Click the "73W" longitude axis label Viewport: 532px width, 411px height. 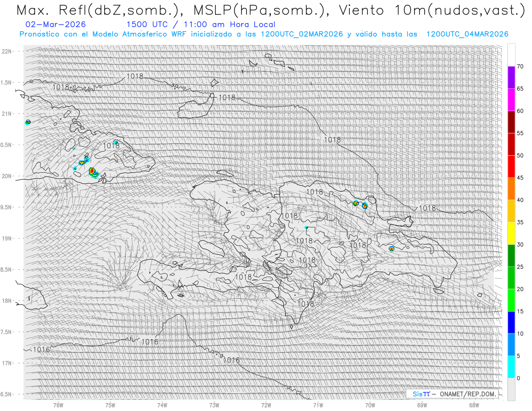click(214, 405)
